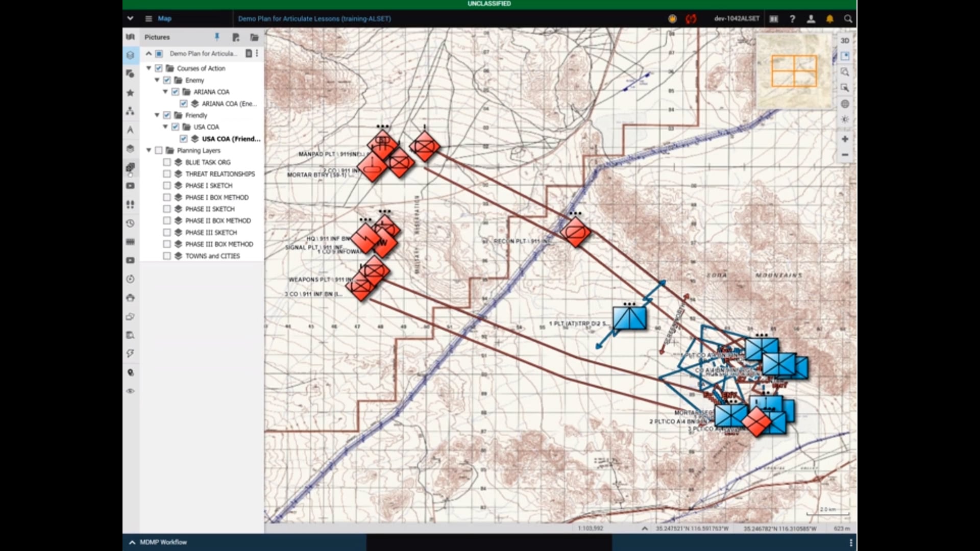Open the search magnifier in top bar
Screen dimensions: 980x551
[848, 19]
